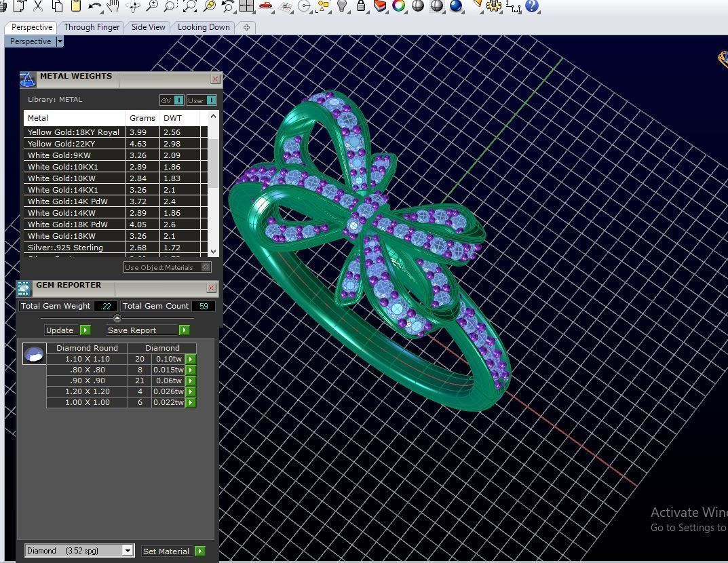
Task: Click the Select objects shapes icon
Action: (x=324, y=6)
